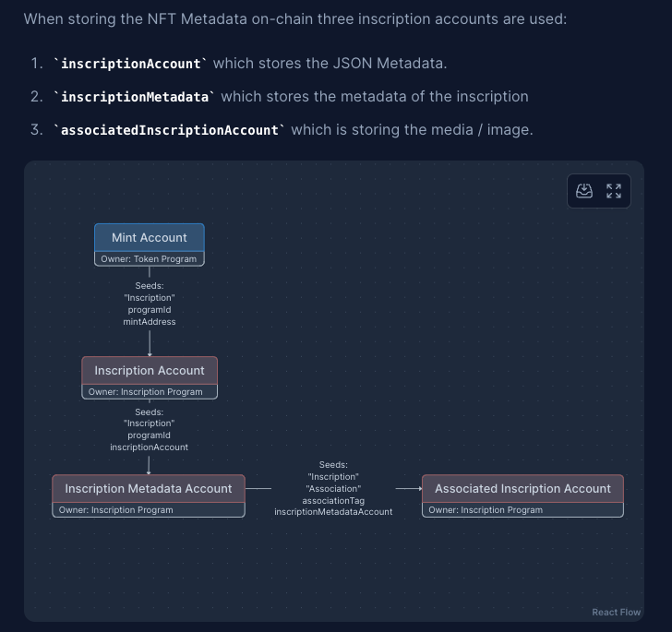Click the download diagram icon
The width and height of the screenshot is (672, 632).
click(584, 191)
